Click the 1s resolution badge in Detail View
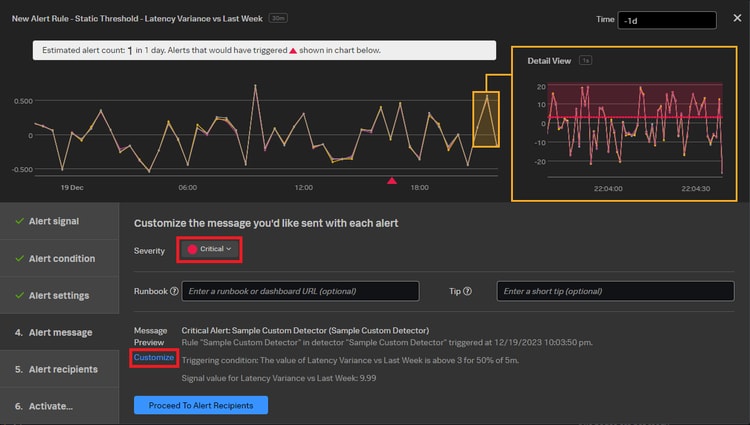The width and height of the screenshot is (750, 425). pos(586,61)
